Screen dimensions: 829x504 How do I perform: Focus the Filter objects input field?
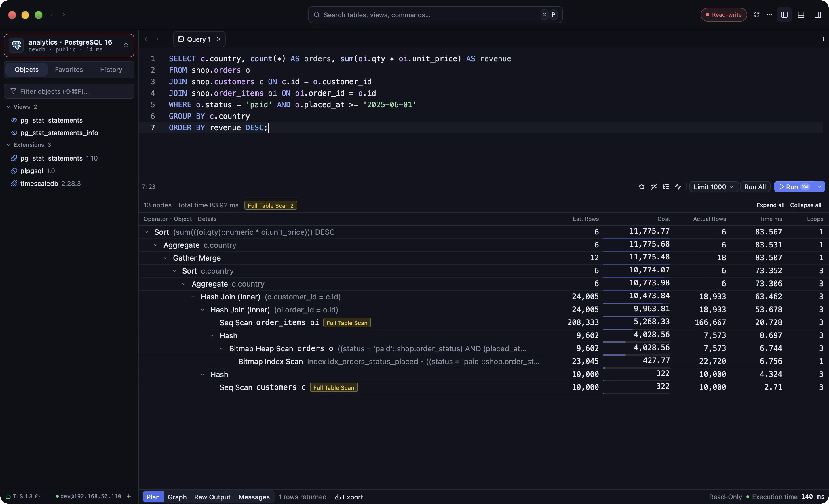[x=69, y=91]
